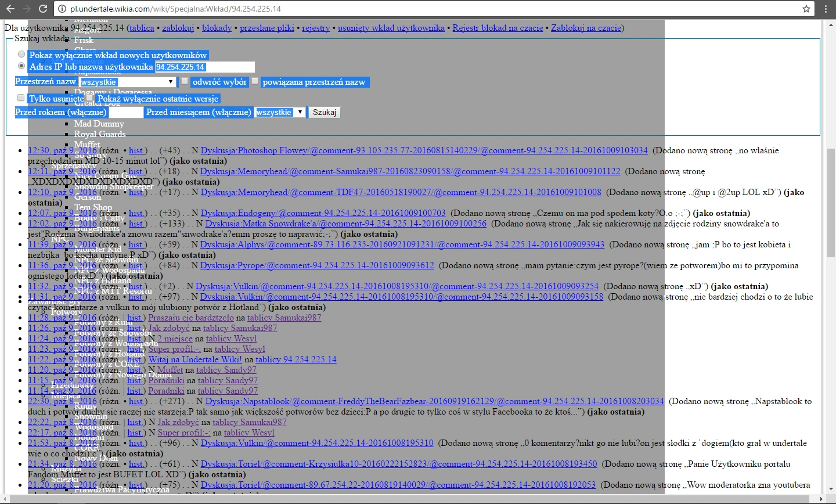Screen dimensions: 836x504
Task: Tick the 'odwróć wybór' checkbox
Action: tap(185, 81)
